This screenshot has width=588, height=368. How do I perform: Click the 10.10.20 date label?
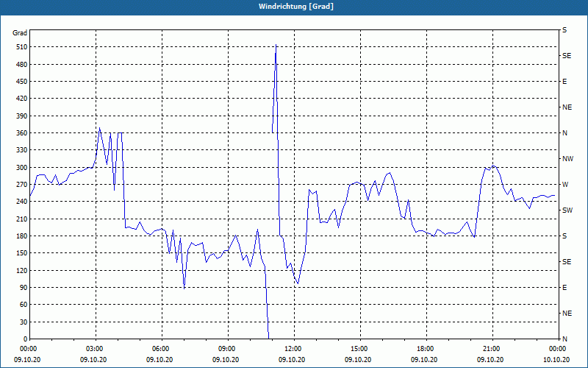pyautogui.click(x=556, y=360)
